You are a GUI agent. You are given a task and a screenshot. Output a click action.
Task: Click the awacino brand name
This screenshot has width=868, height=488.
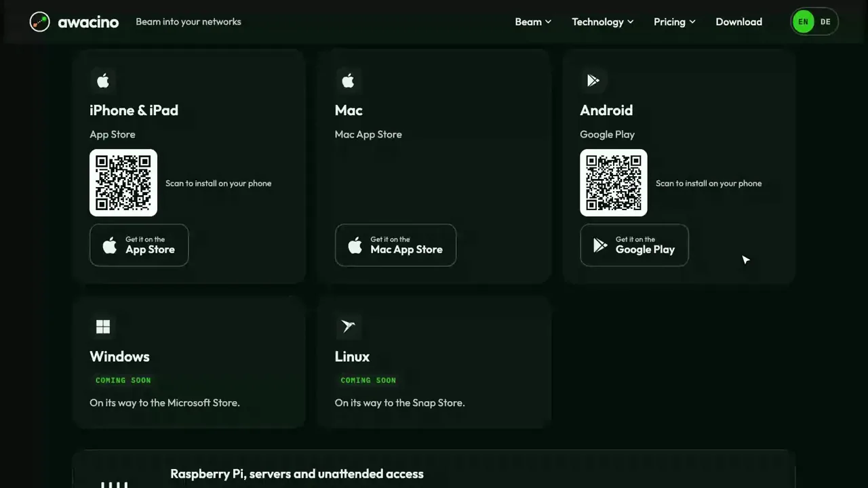tap(88, 22)
